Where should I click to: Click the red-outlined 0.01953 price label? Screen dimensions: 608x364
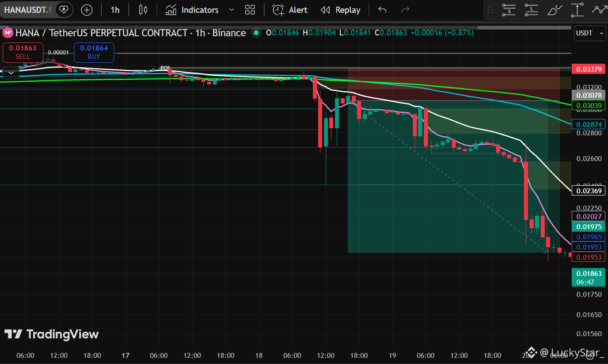pyautogui.click(x=589, y=257)
